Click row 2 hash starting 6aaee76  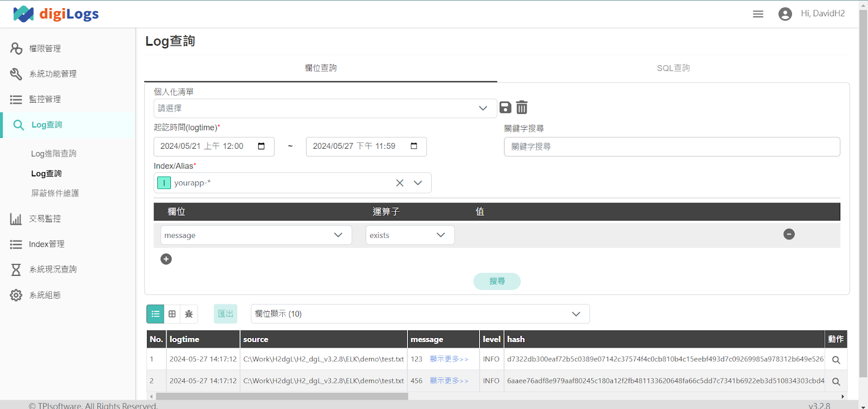[665, 381]
